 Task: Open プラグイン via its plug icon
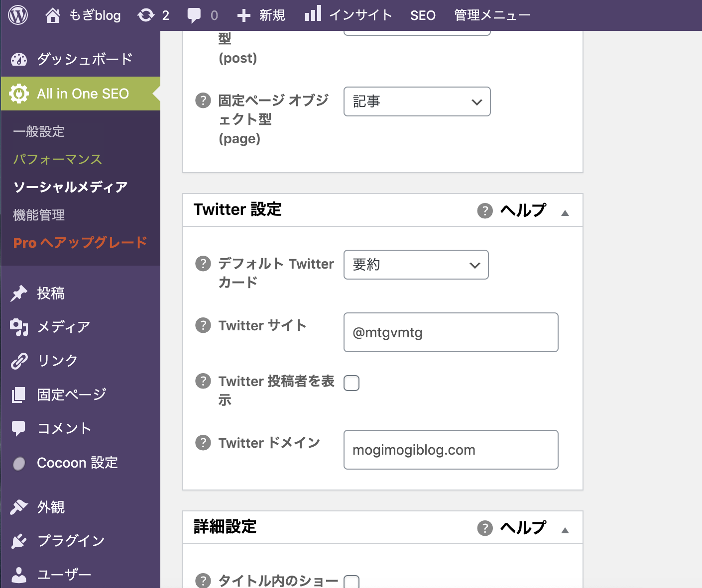pos(19,541)
